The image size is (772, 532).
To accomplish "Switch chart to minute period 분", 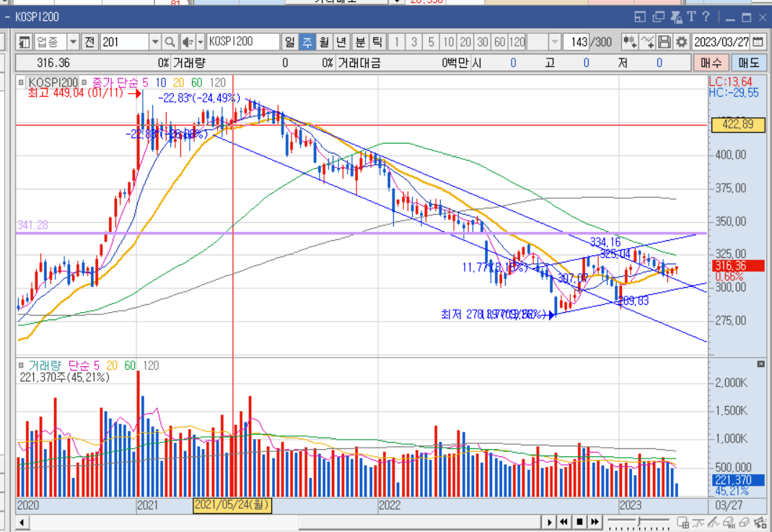I will pos(360,42).
